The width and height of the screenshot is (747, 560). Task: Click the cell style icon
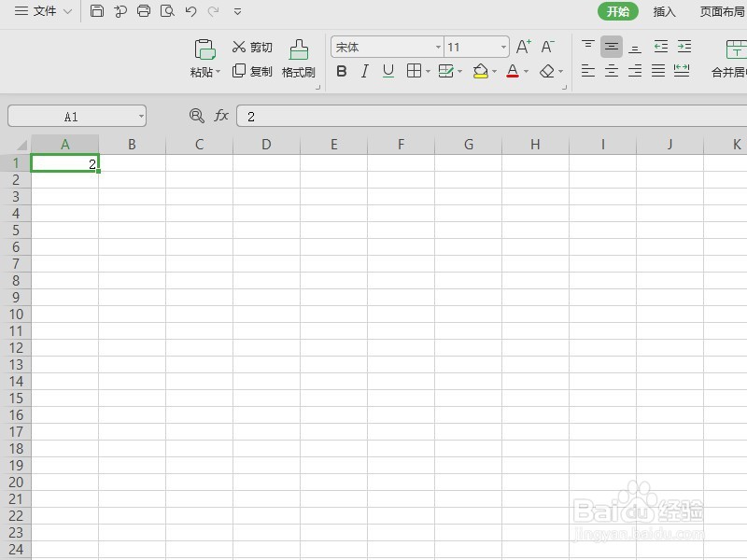[446, 71]
